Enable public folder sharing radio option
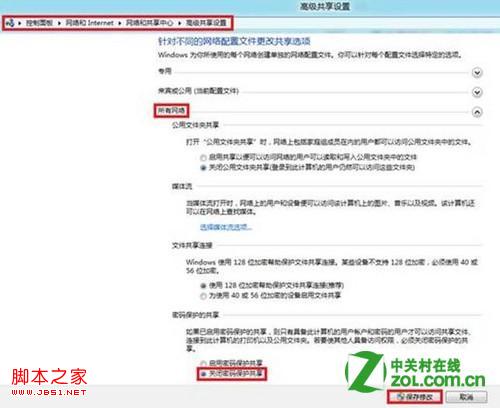Image resolution: width=500 pixels, height=408 pixels. coord(203,157)
